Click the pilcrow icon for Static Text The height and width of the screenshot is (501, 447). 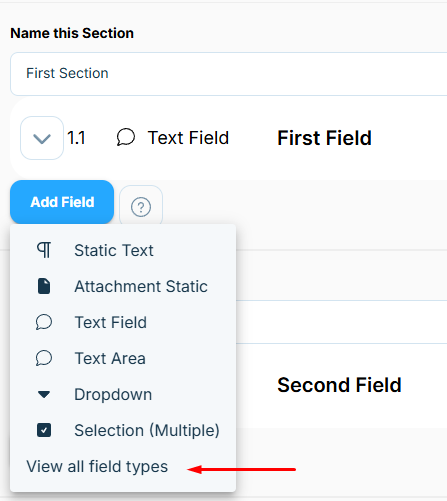pyautogui.click(x=44, y=250)
